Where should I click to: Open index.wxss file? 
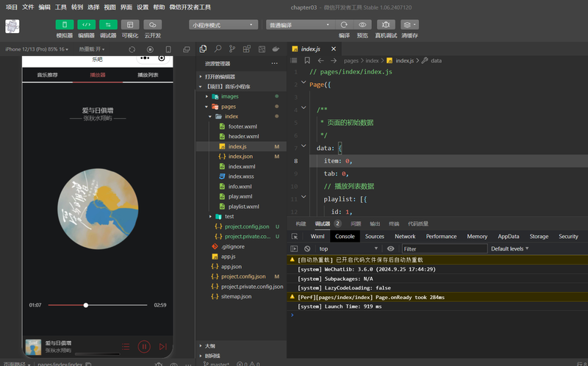pyautogui.click(x=241, y=176)
